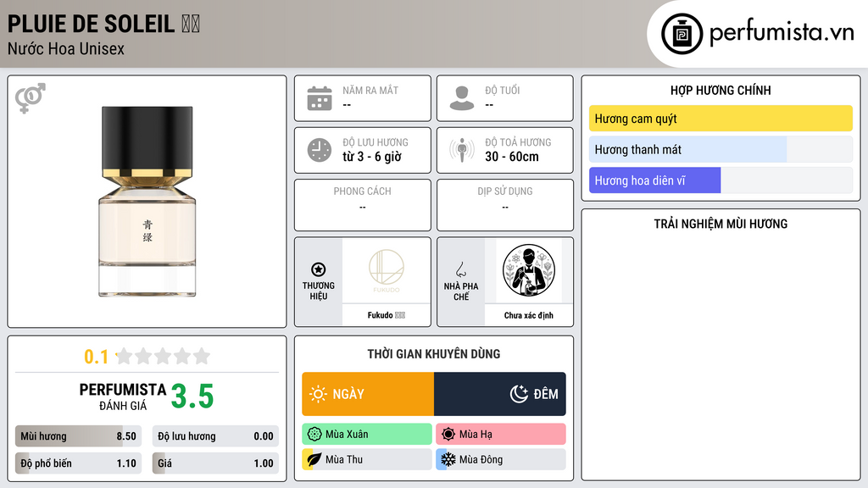Image resolution: width=868 pixels, height=488 pixels.
Task: Click the Mùa Đông season label
Action: click(x=481, y=459)
